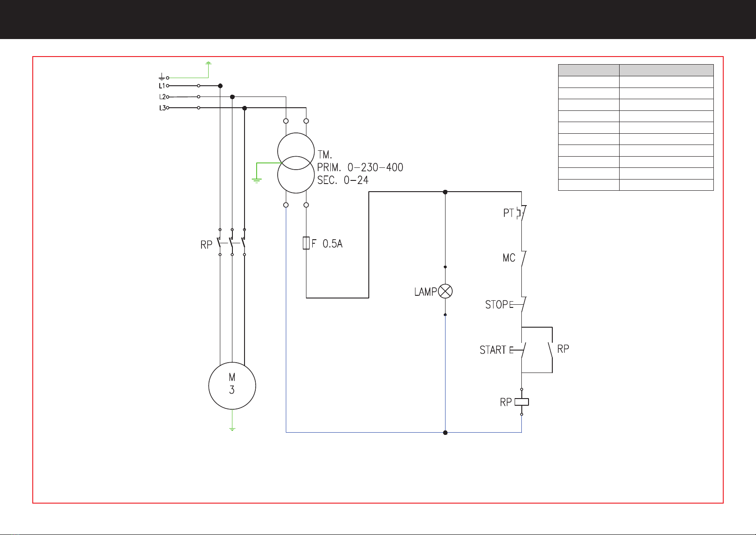This screenshot has width=756, height=535.
Task: Select the PT thermal overload contact symbol
Action: pyautogui.click(x=521, y=213)
